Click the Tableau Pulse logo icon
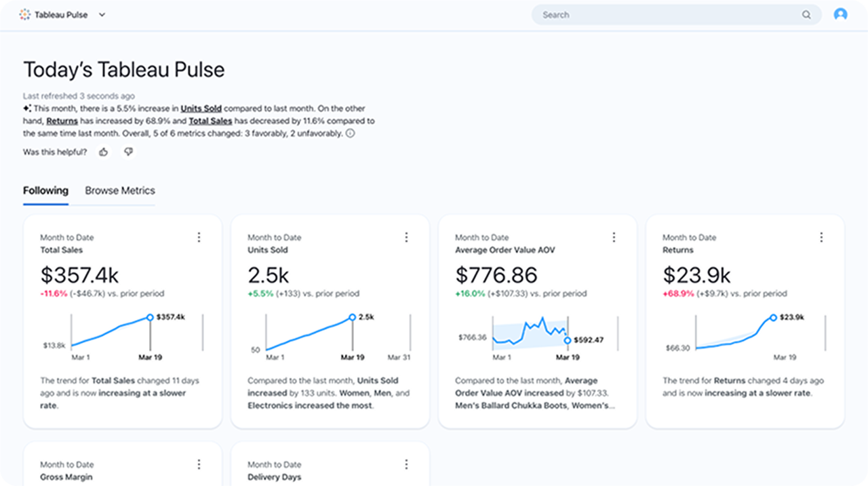The height and width of the screenshot is (486, 868). pos(25,14)
